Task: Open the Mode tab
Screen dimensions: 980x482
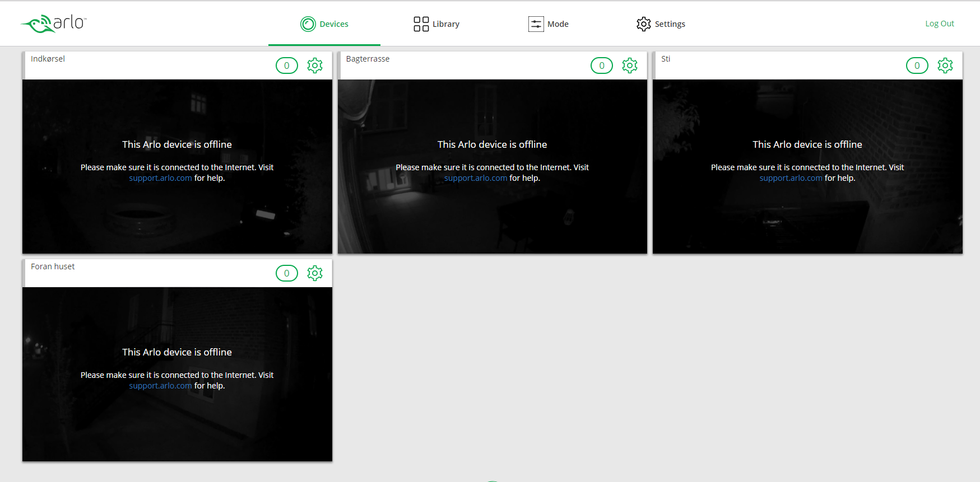Action: click(549, 24)
